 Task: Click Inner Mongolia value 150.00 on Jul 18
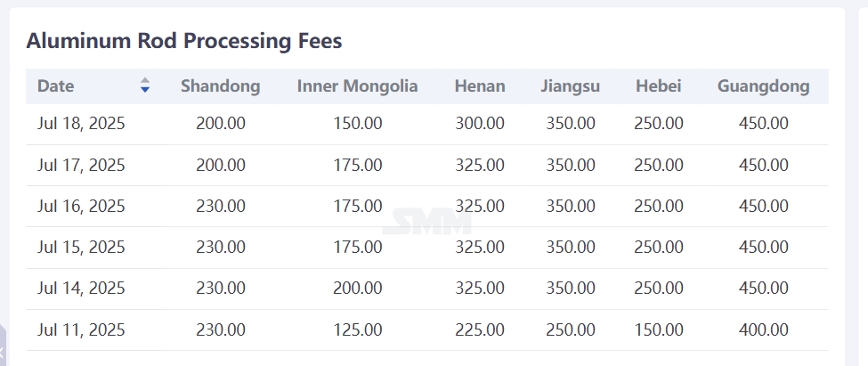pyautogui.click(x=358, y=123)
